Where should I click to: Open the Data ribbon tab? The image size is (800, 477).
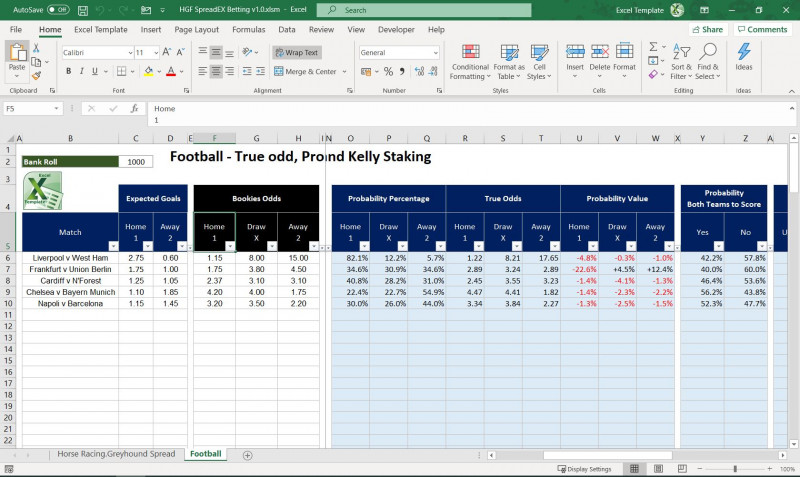click(287, 30)
